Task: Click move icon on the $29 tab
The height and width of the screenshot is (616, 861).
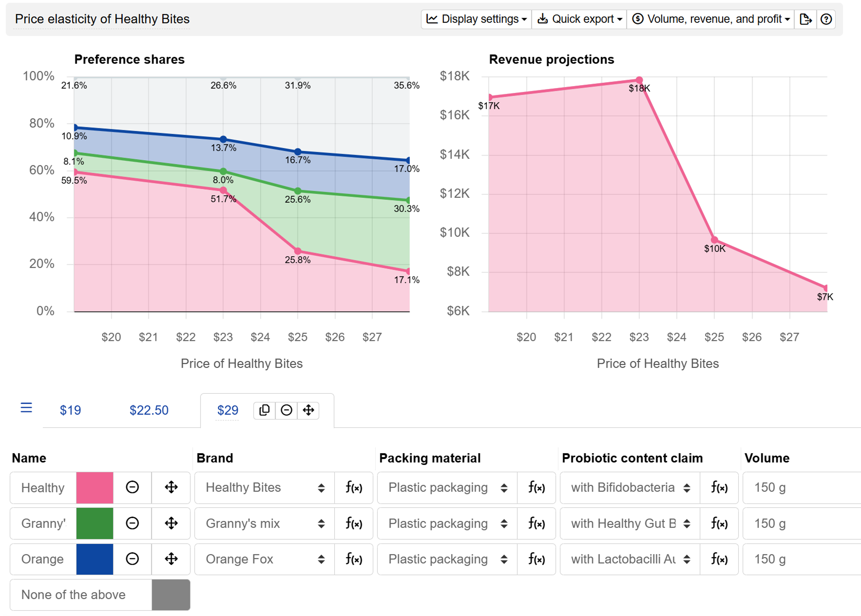Action: click(x=308, y=411)
